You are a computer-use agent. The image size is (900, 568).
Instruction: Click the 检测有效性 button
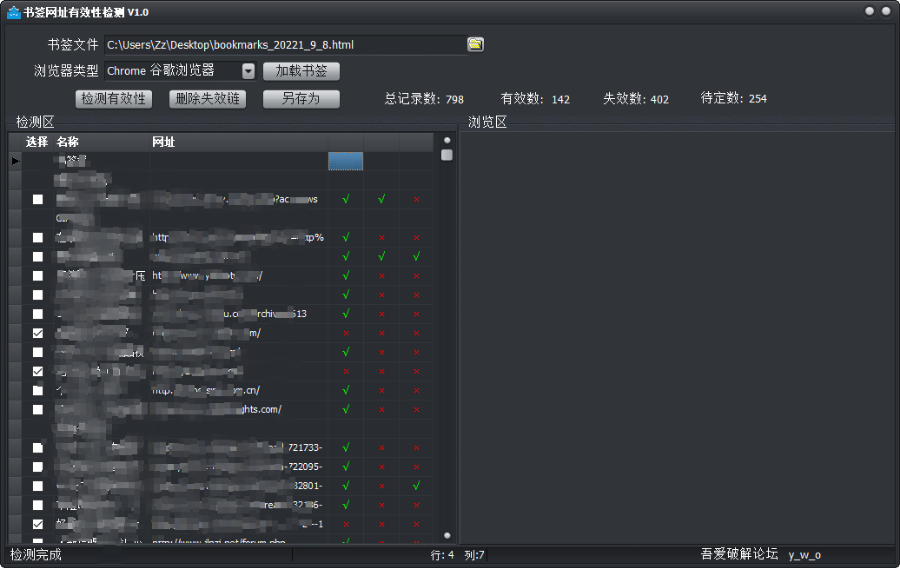(x=114, y=99)
